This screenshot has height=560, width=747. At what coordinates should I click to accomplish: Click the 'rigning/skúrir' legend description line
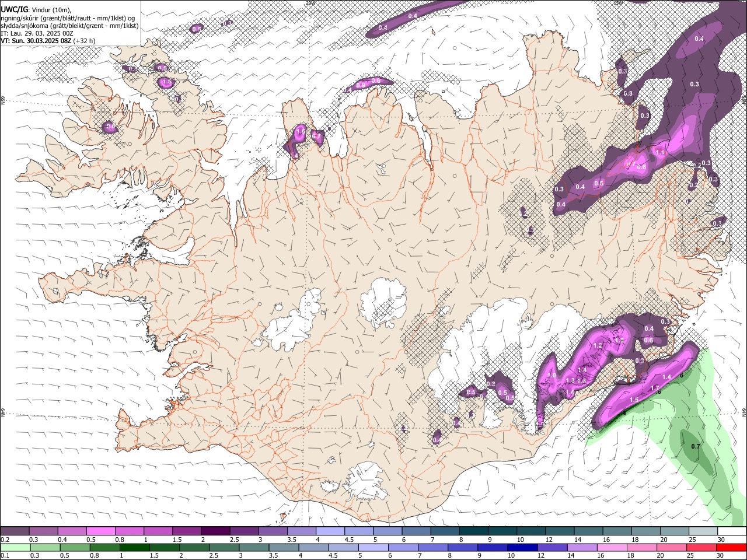(x=68, y=17)
